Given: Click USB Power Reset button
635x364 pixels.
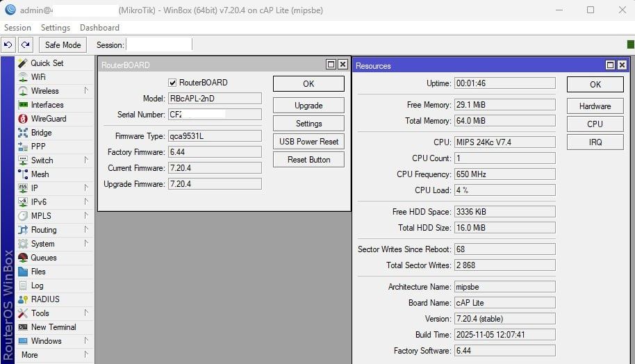Looking at the screenshot, I should 308,141.
